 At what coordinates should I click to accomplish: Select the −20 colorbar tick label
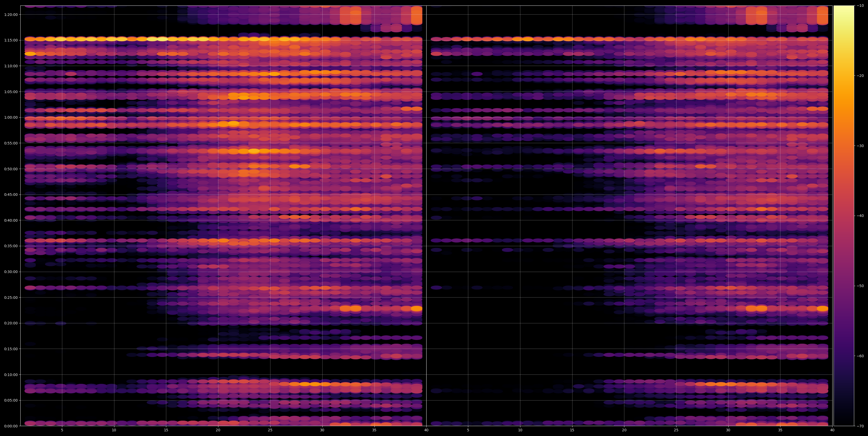click(x=860, y=76)
